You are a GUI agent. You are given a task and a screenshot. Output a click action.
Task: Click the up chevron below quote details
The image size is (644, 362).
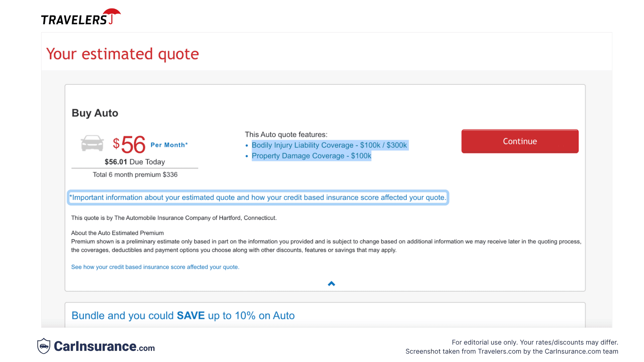tap(331, 283)
